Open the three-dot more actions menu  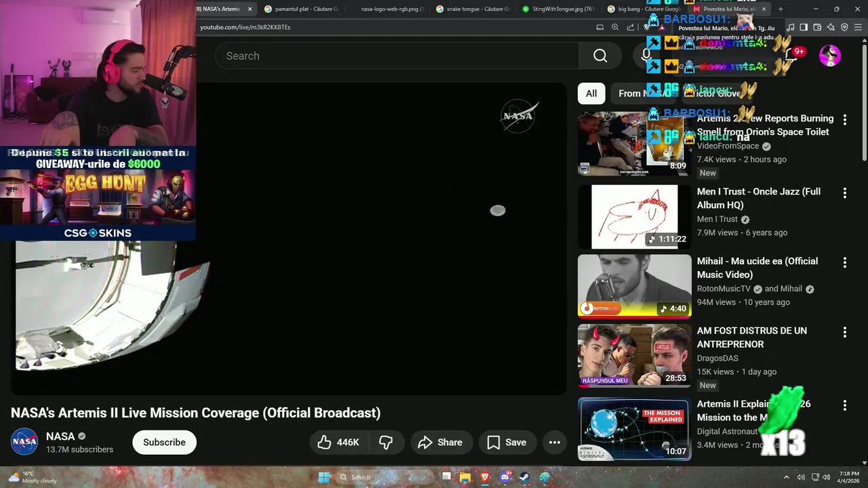pos(555,443)
